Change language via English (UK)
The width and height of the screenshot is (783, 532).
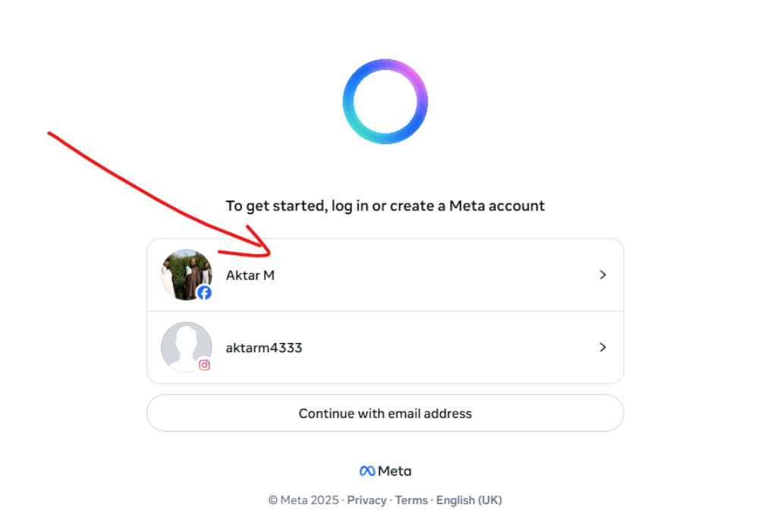[x=469, y=500]
